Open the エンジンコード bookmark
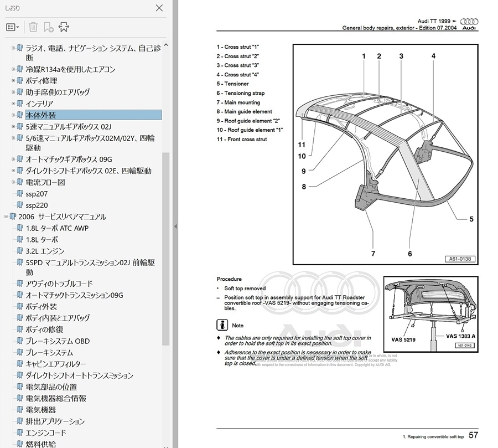This screenshot has height=448, width=498. (46, 432)
